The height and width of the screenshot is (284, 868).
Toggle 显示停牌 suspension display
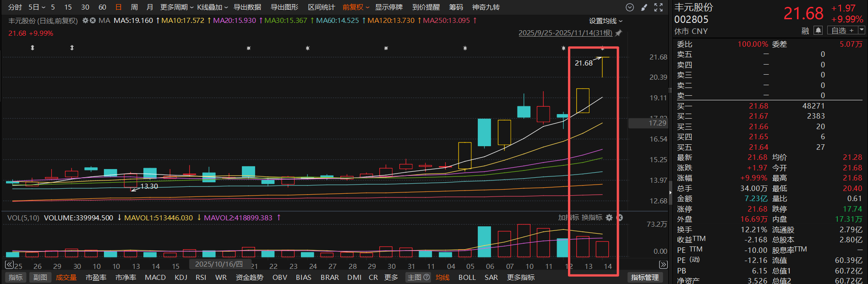(x=389, y=7)
